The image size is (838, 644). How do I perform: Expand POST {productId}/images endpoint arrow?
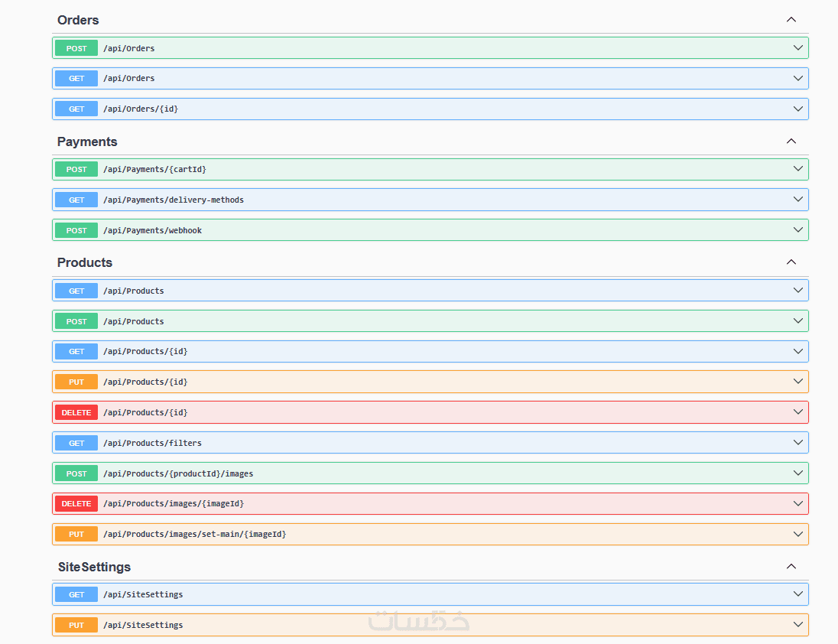(798, 473)
